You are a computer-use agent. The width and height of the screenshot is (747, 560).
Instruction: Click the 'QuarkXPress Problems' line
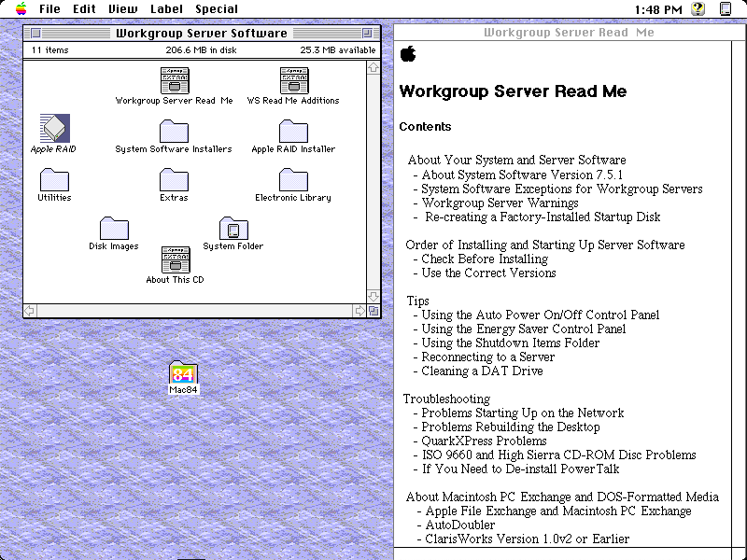tap(484, 441)
